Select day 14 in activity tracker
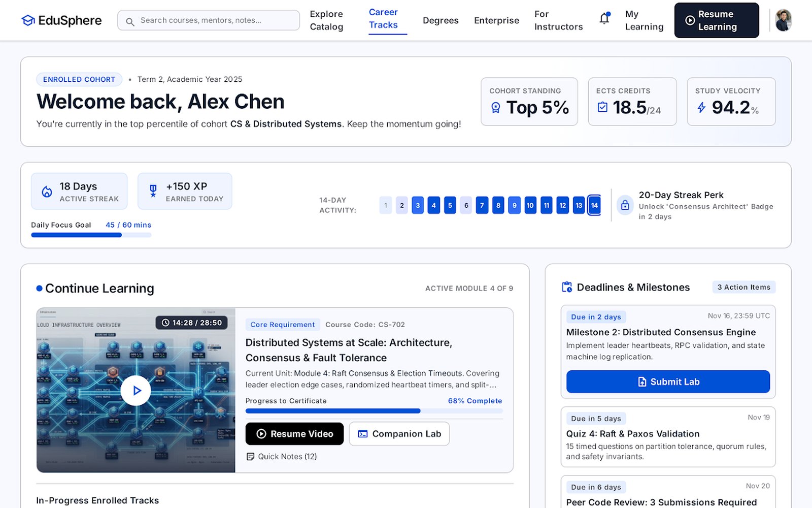 (x=594, y=205)
